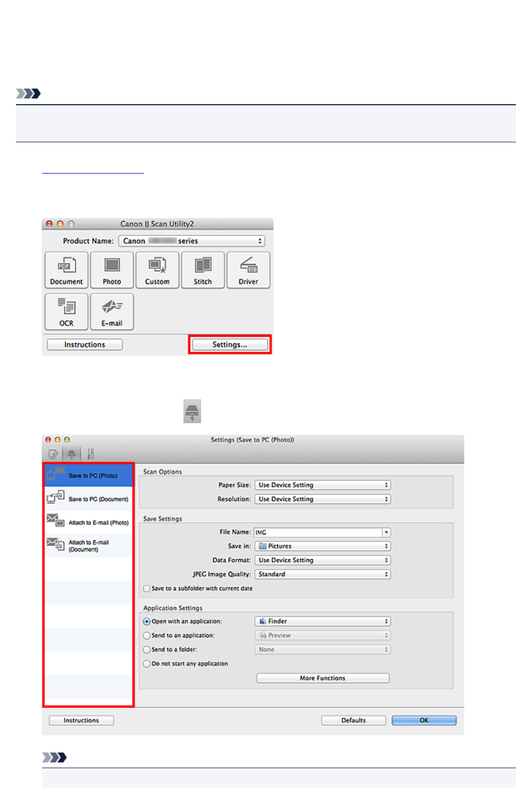
Task: Expand the File Name combo box arrow
Action: tap(387, 532)
